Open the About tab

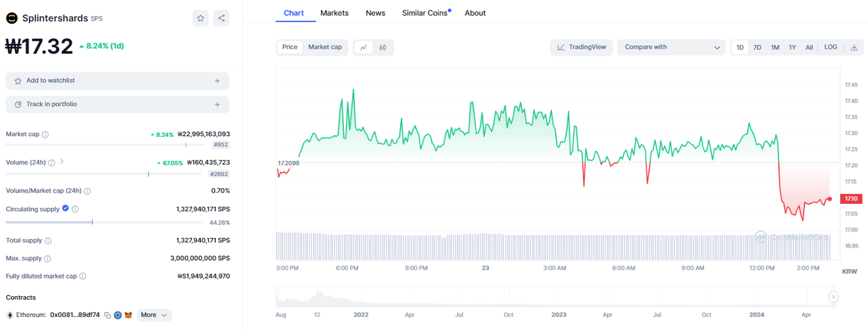pyautogui.click(x=475, y=13)
